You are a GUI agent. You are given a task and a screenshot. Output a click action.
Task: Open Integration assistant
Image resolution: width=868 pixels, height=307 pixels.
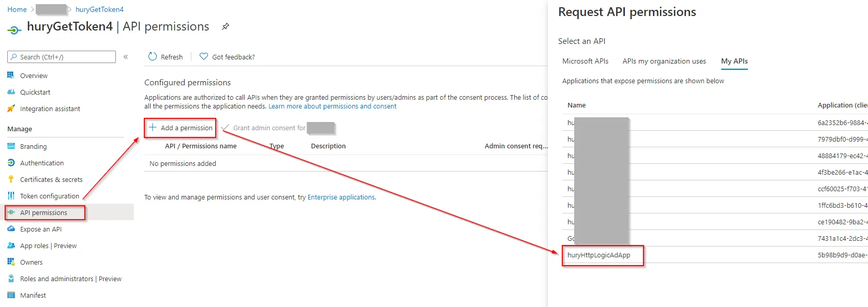coord(50,109)
